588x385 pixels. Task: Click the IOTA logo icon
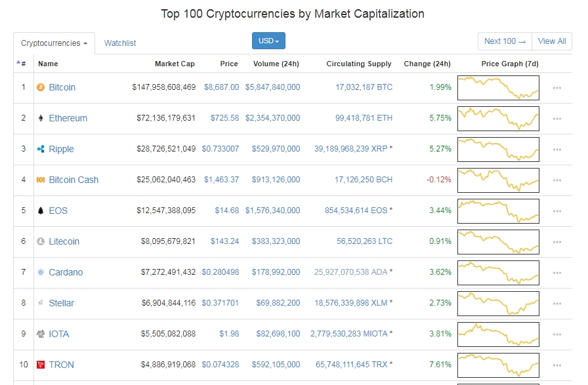pos(41,334)
